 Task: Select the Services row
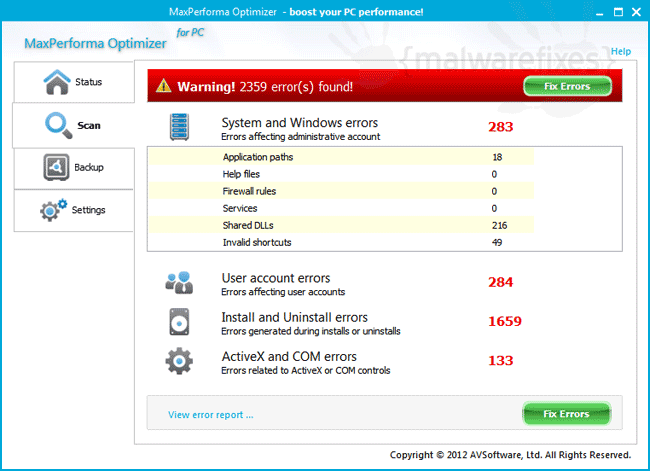click(x=341, y=208)
